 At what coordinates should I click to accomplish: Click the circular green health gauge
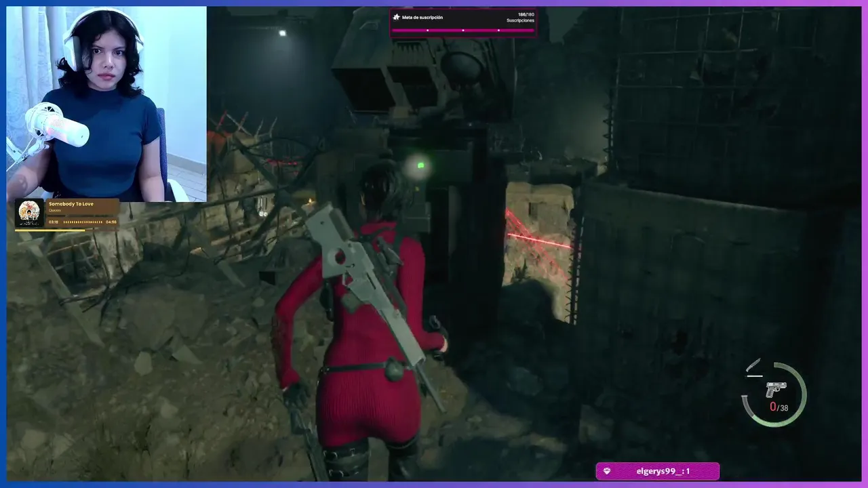pyautogui.click(x=774, y=395)
